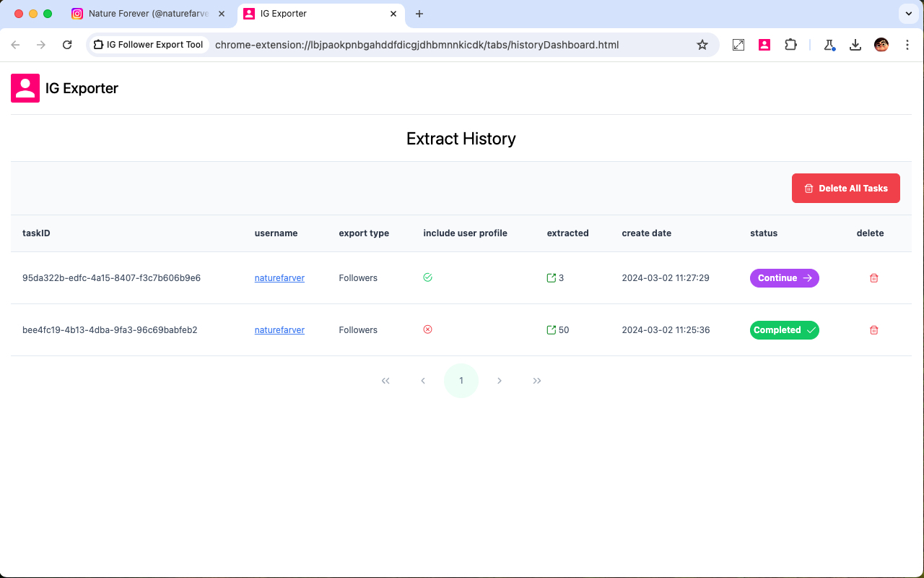Select page 1 in the pagination control
924x578 pixels.
coord(461,381)
